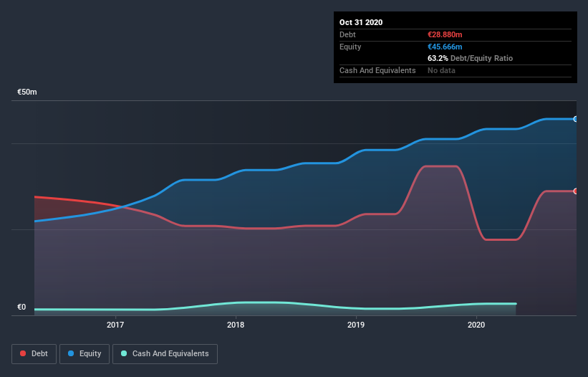Select the 2017 x-axis label
The image size is (588, 377).
[115, 325]
